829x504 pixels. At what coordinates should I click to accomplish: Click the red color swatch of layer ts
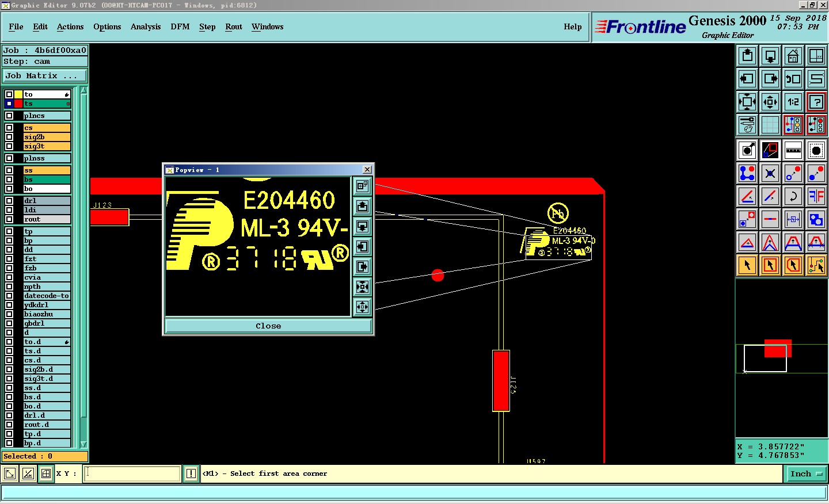pyautogui.click(x=18, y=104)
